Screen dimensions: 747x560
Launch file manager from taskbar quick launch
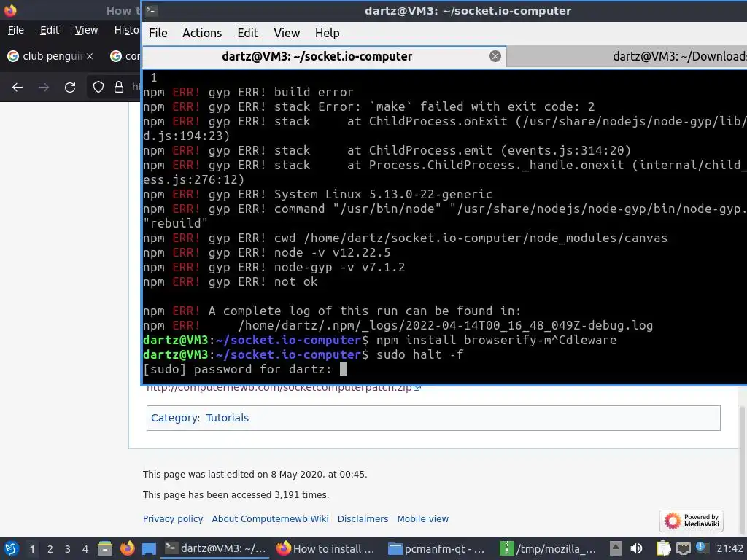[x=105, y=548]
